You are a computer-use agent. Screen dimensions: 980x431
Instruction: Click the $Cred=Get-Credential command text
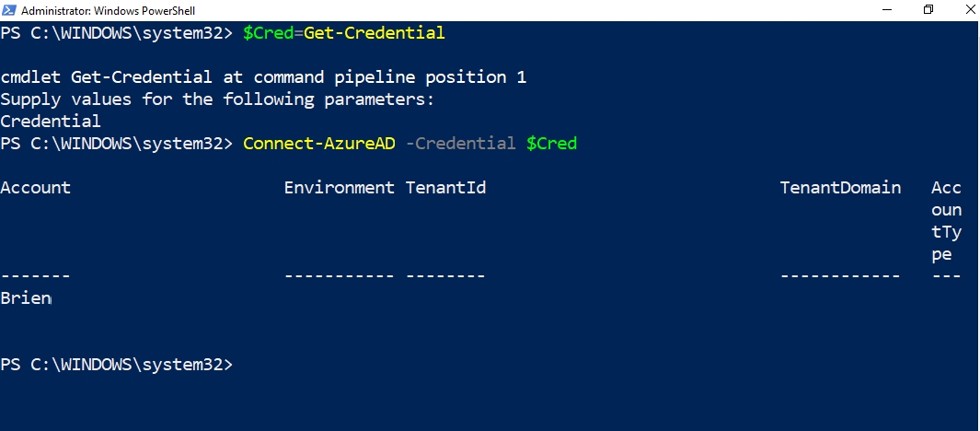pos(344,33)
